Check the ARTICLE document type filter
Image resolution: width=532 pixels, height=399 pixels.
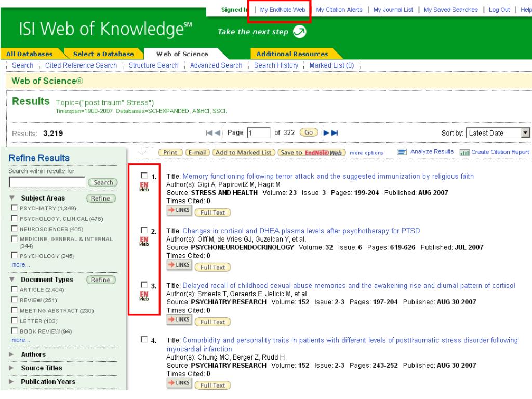(x=14, y=289)
